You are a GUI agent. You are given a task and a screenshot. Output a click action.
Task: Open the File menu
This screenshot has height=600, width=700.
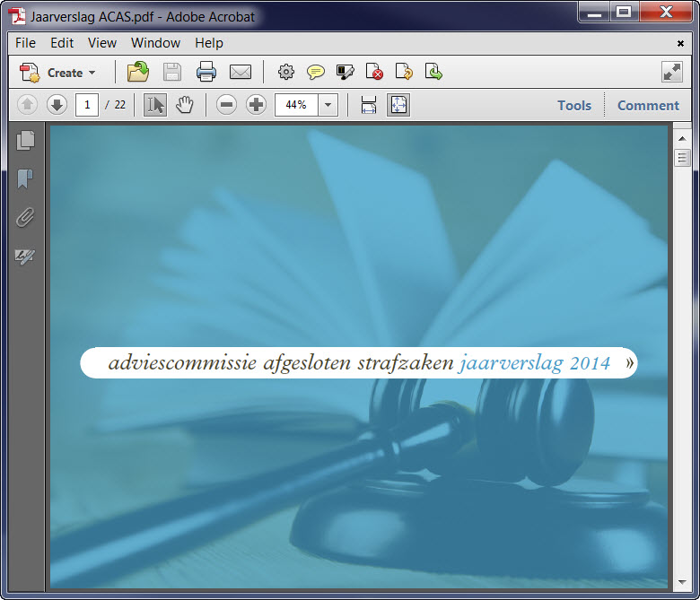tap(25, 43)
